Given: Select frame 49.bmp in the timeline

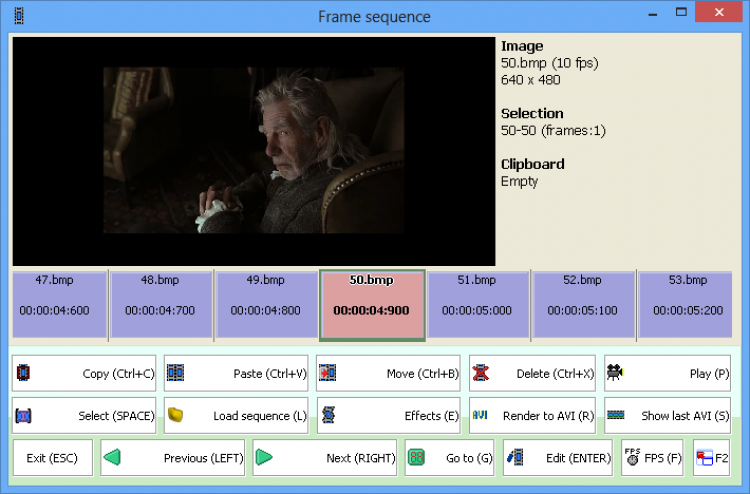Looking at the screenshot, I should 267,305.
